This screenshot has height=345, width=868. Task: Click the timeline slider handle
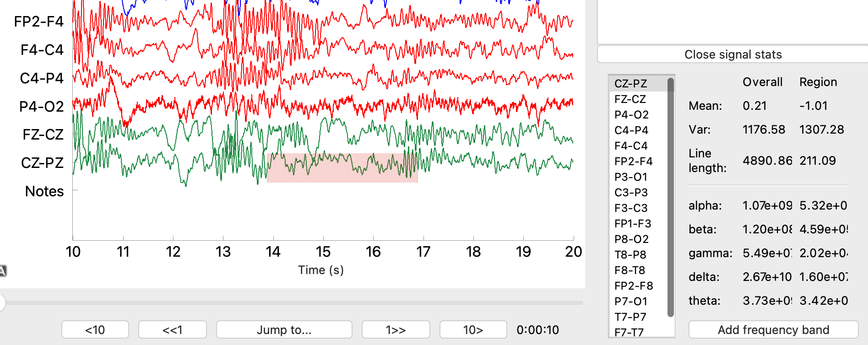coord(1,302)
